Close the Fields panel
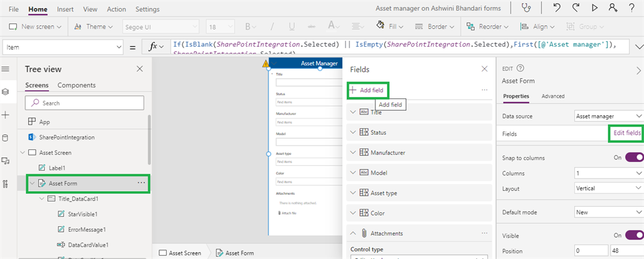Screen dimensions: 644x259 pyautogui.click(x=485, y=69)
